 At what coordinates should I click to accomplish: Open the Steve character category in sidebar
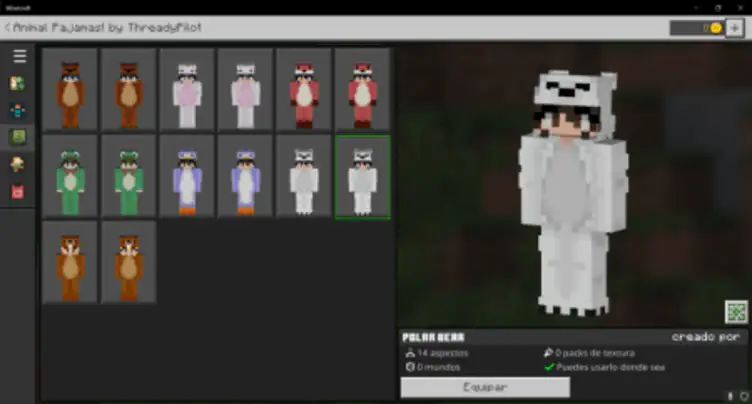(x=18, y=111)
